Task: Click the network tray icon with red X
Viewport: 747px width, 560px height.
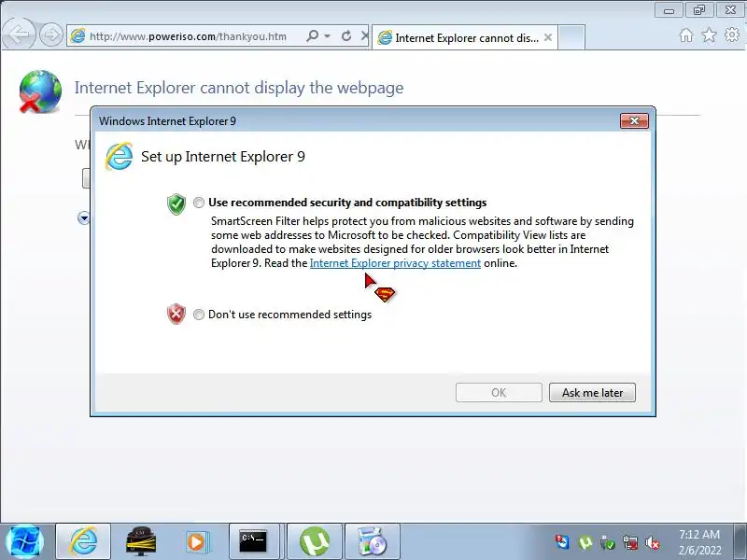Action: (x=630, y=542)
